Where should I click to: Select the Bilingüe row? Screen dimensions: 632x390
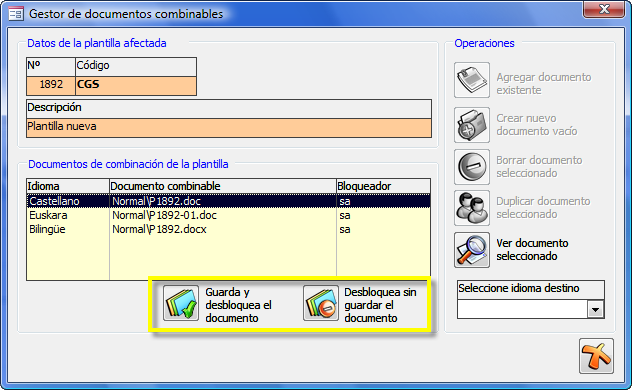click(x=228, y=229)
